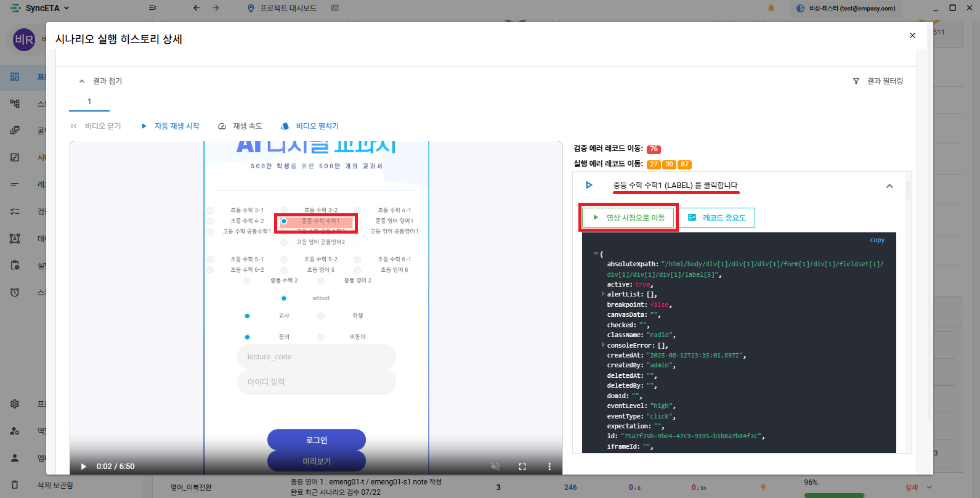
Task: Click the notification bell icon
Action: 771,8
